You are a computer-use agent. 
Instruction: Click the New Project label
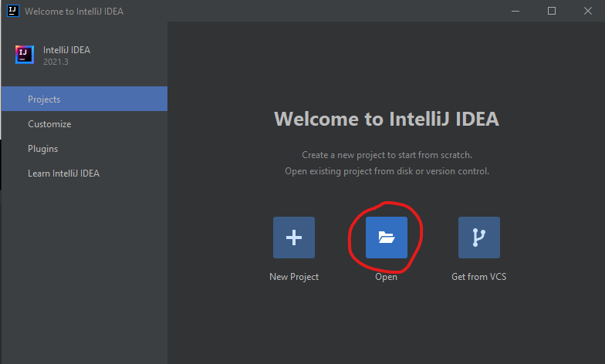(x=294, y=277)
